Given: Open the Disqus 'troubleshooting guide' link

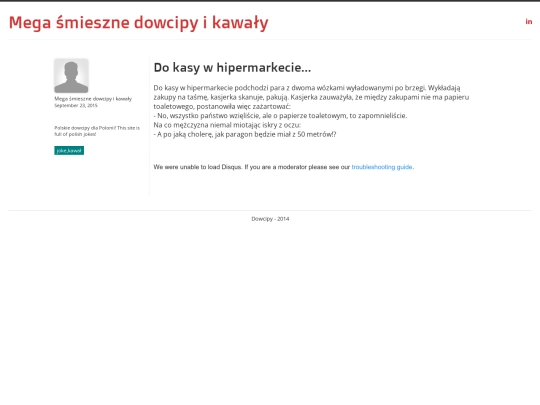Looking at the screenshot, I should pos(382,167).
